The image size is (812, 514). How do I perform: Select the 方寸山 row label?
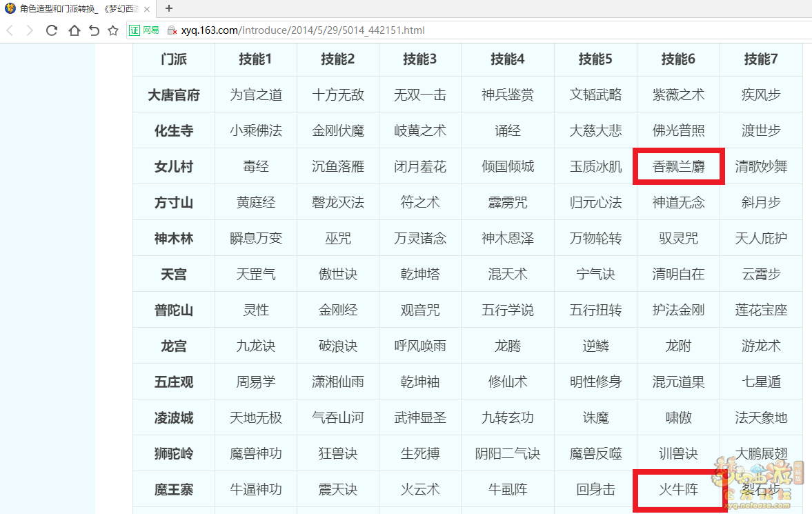click(174, 202)
